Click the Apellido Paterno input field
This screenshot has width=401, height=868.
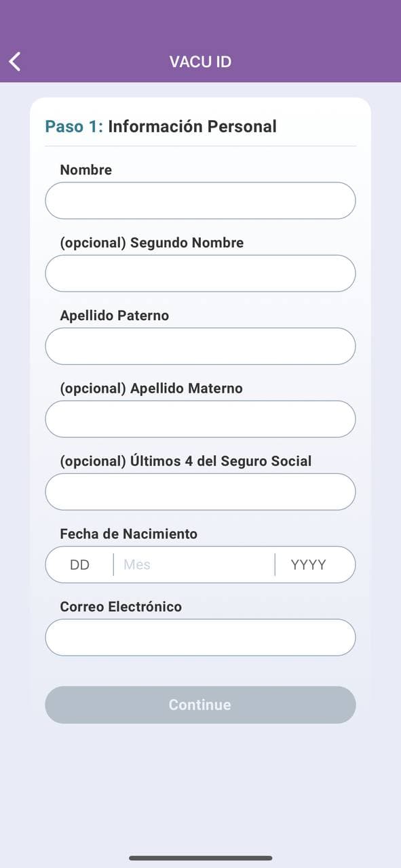(200, 346)
